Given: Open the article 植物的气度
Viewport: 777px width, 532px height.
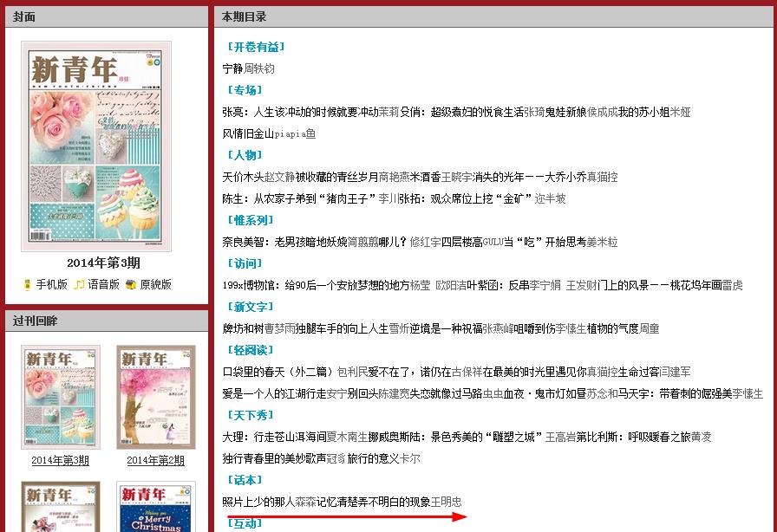Looking at the screenshot, I should coord(612,328).
